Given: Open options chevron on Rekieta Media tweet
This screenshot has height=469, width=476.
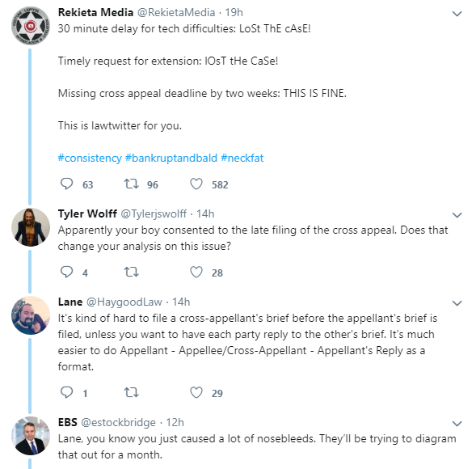Looking at the screenshot, I should coord(457,14).
